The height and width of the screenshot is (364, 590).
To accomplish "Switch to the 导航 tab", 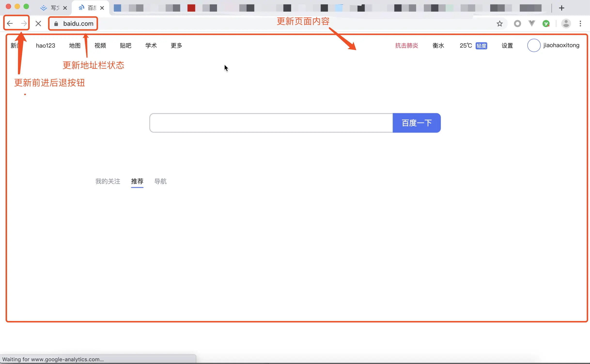I will [x=160, y=181].
